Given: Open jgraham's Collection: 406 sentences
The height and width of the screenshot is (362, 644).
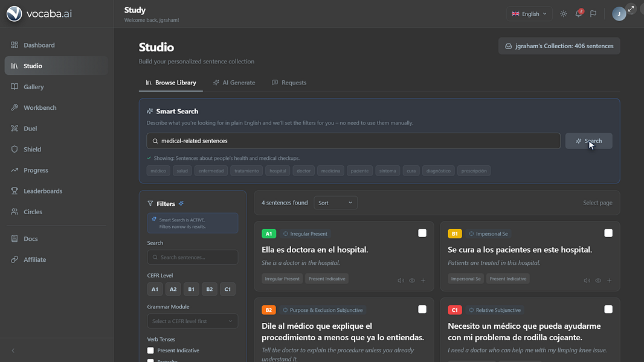Looking at the screenshot, I should coord(559,46).
